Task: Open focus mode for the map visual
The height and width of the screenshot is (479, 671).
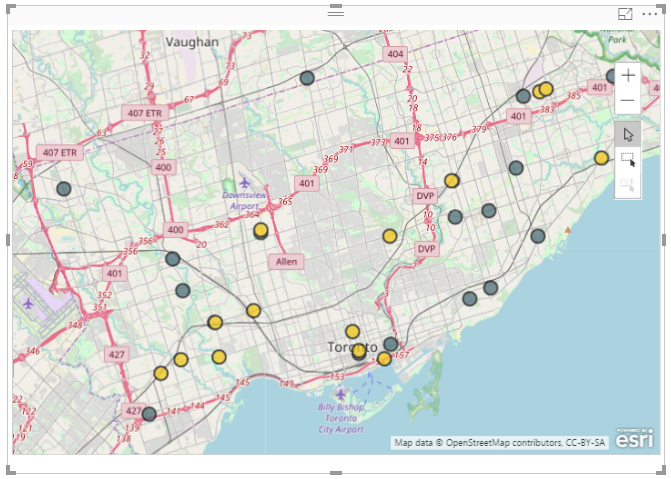Action: coord(625,14)
